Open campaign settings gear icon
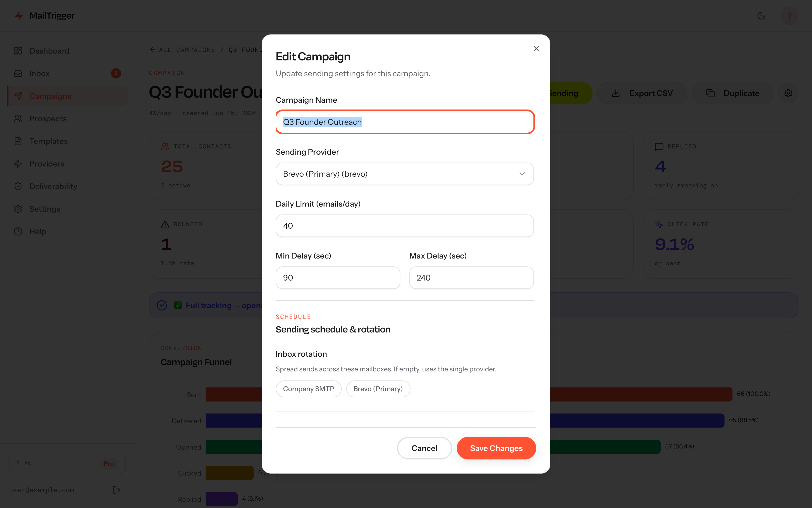This screenshot has width=812, height=508. point(788,93)
